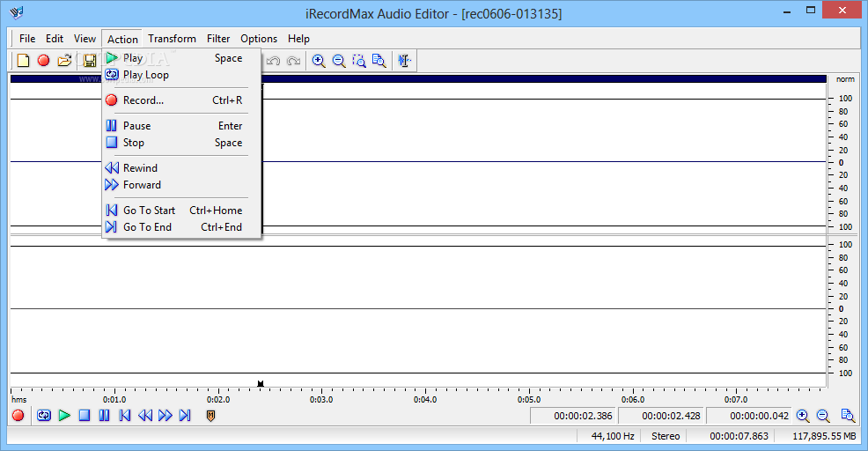Choose Play Loop in the Action menu
Screen dimensions: 868x451
(181, 75)
